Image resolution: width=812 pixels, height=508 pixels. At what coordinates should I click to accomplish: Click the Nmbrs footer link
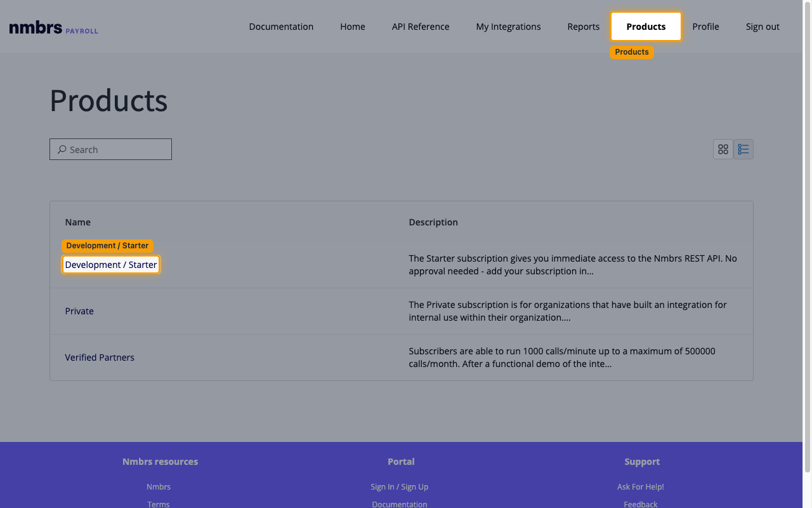(159, 486)
